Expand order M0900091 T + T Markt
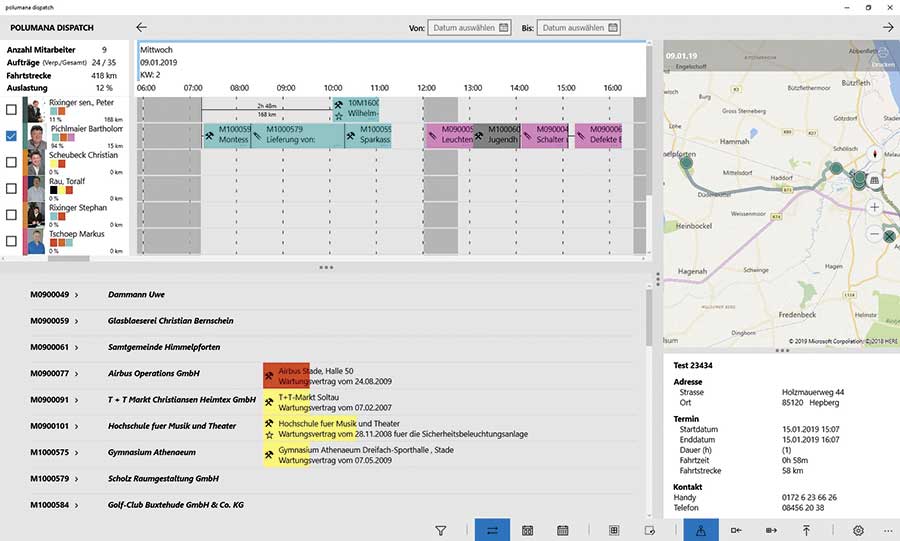The height and width of the screenshot is (541, 900). point(76,400)
